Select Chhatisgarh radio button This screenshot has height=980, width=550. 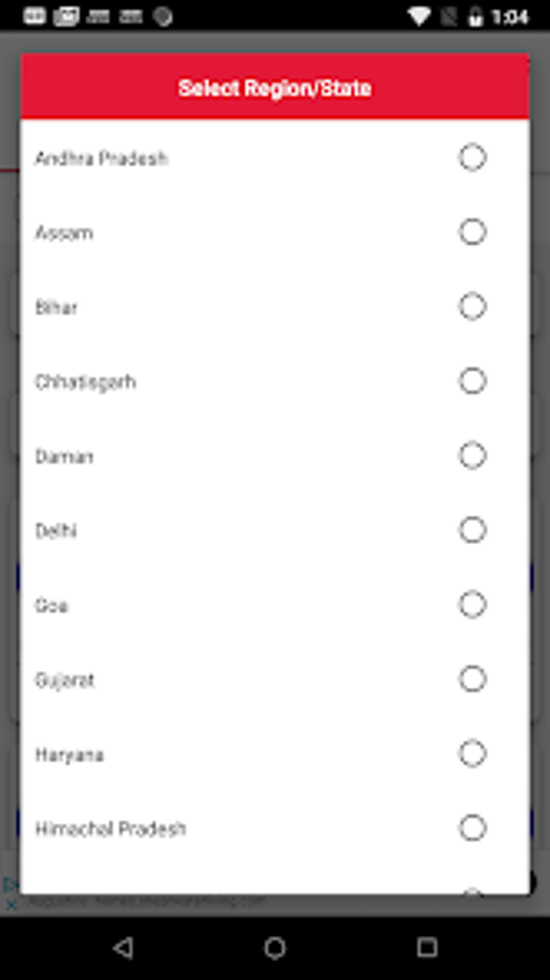(x=472, y=381)
